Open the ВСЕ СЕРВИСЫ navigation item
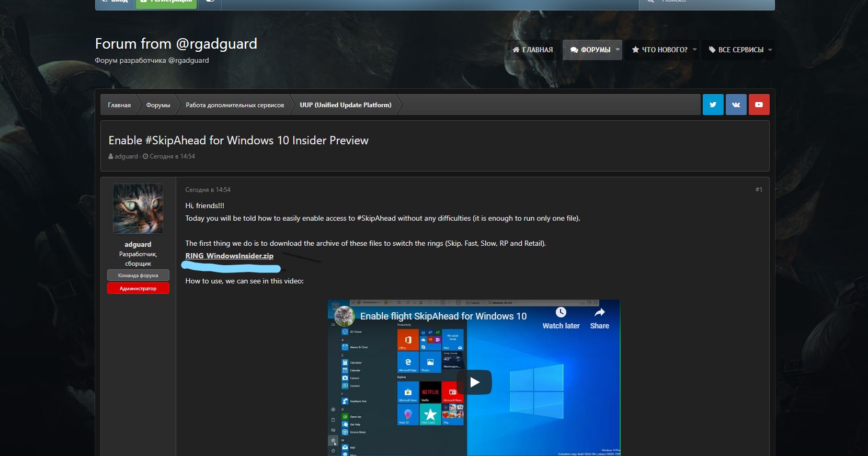This screenshot has width=868, height=456. [x=736, y=50]
